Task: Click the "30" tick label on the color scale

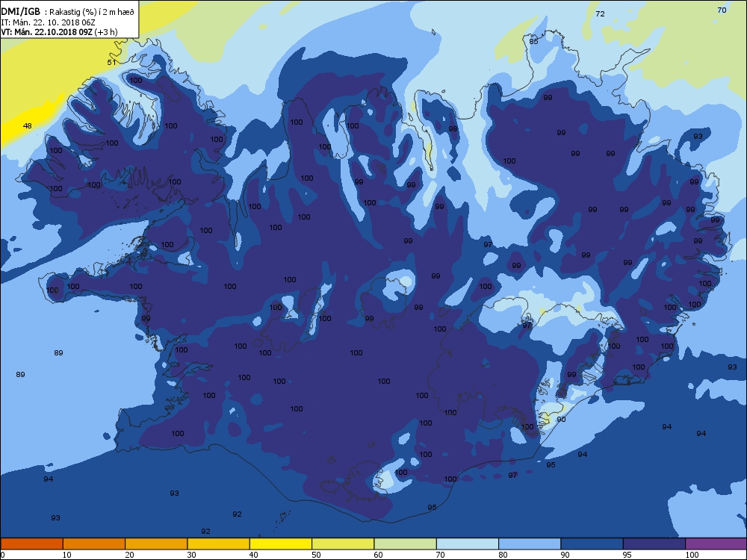Action: 191,555
